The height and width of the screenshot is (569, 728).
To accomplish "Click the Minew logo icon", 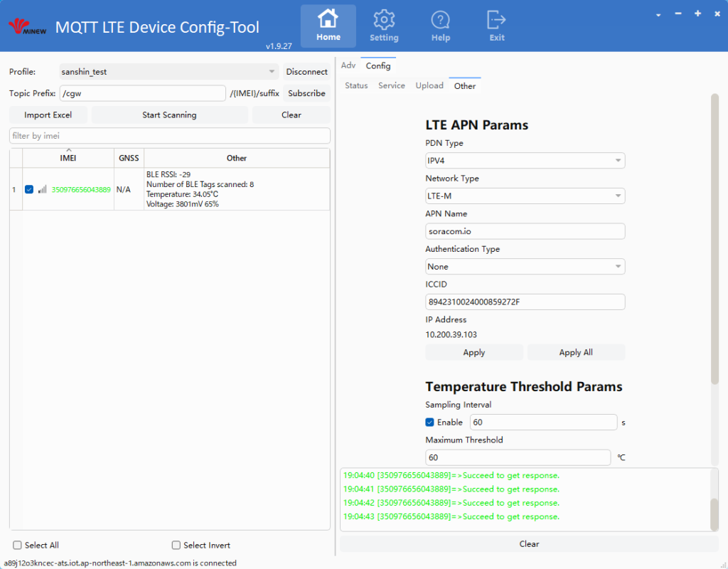I will (x=27, y=28).
